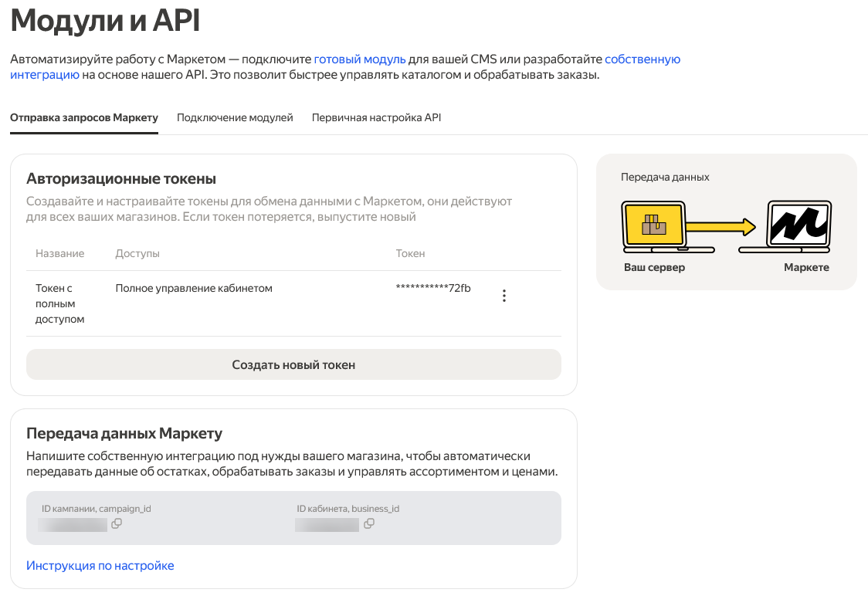868x596 pixels.
Task: Open the Инструкция по настройке link
Action: point(100,566)
